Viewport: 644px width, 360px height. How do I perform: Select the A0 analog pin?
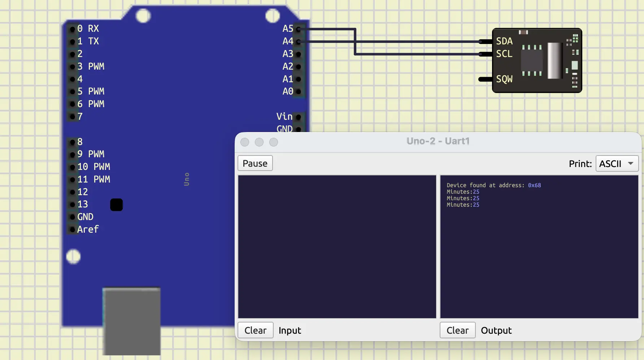click(299, 92)
